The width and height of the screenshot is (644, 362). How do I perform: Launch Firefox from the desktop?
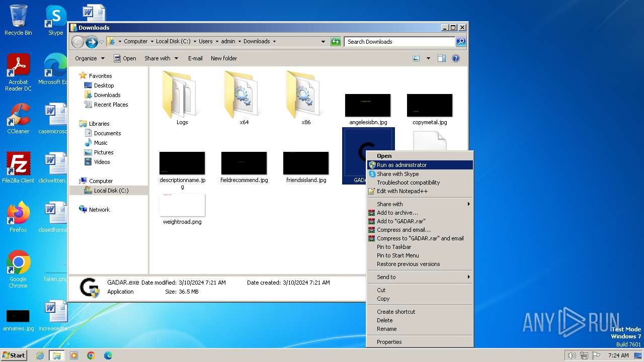[18, 217]
